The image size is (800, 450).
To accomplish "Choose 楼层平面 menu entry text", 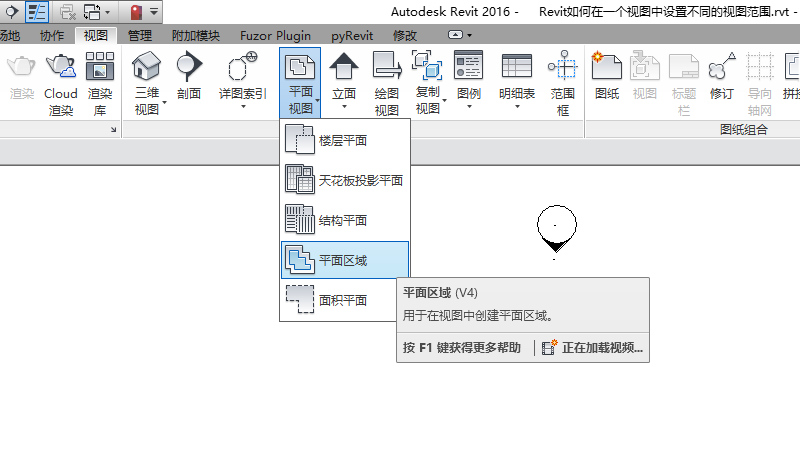I will click(x=343, y=140).
